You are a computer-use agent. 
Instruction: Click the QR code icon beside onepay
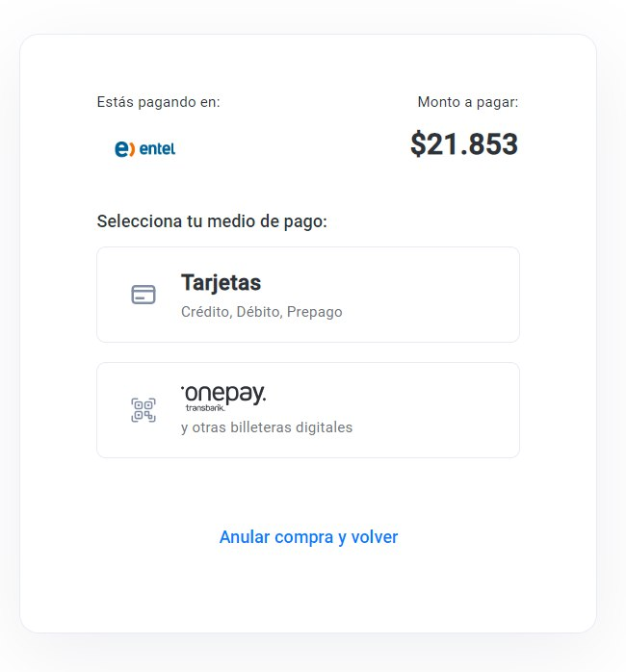(143, 410)
